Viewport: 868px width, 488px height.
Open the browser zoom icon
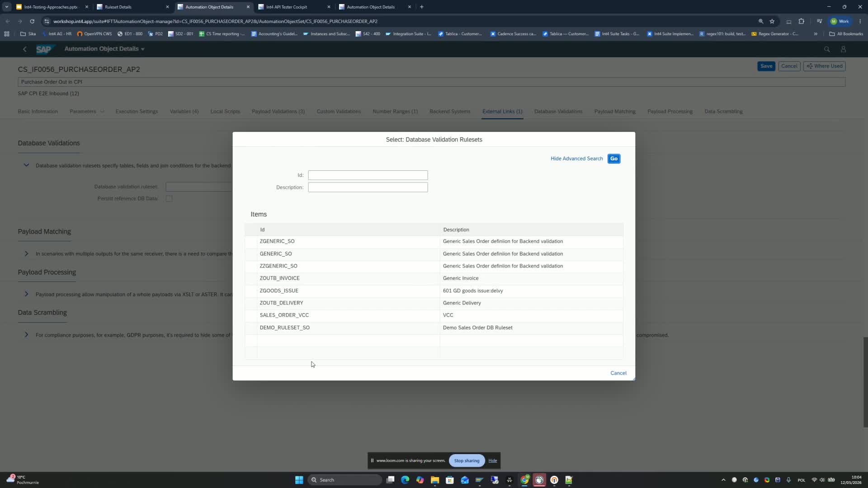[x=761, y=21]
